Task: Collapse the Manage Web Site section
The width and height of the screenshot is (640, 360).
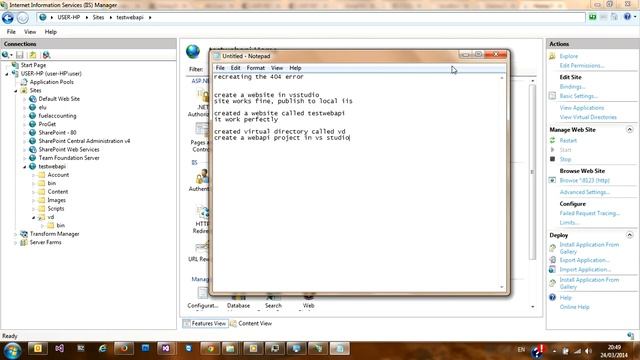Action: (x=629, y=130)
